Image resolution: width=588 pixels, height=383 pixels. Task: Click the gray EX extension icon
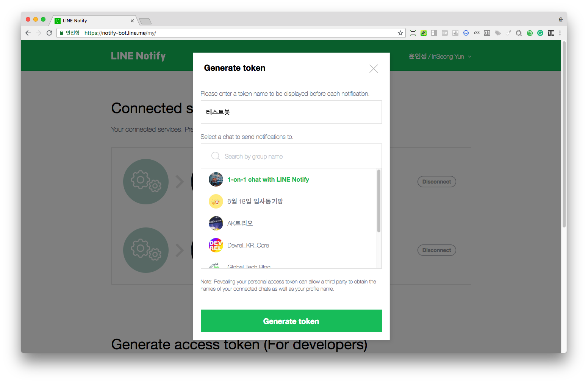click(445, 33)
